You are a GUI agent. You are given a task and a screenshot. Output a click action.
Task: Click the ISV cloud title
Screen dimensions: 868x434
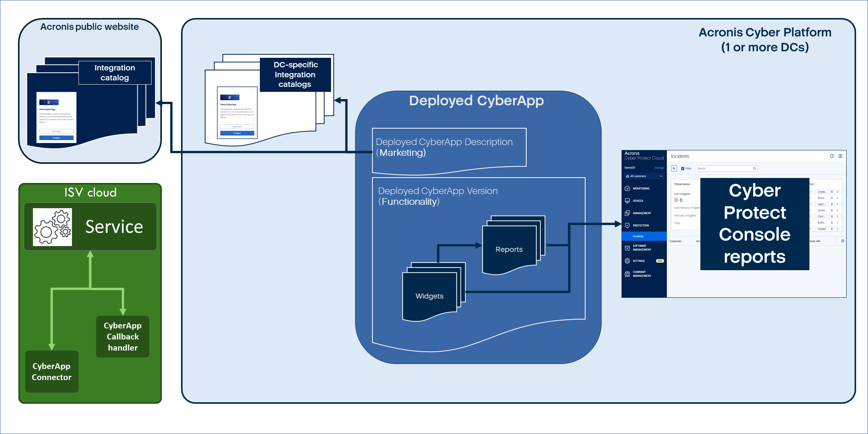coord(90,192)
